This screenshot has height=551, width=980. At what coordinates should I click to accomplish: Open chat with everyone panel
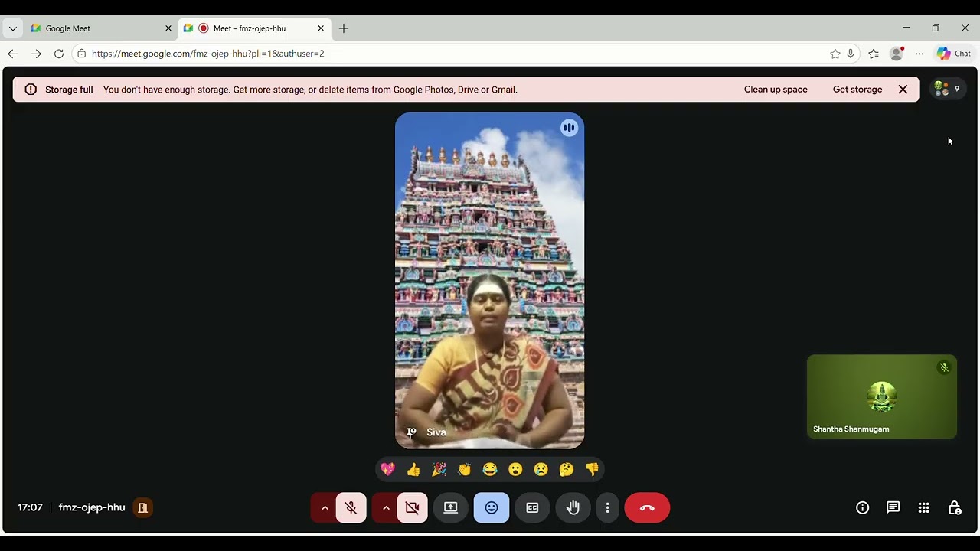click(x=893, y=507)
